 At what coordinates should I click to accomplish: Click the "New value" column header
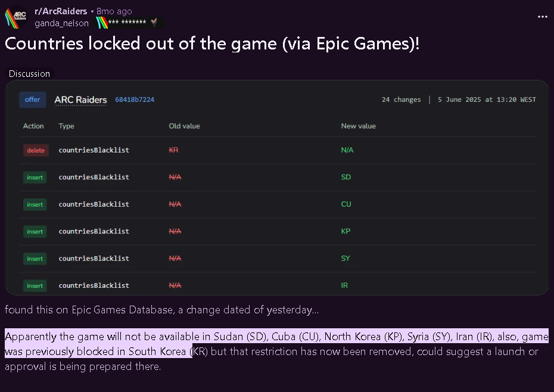(x=358, y=126)
